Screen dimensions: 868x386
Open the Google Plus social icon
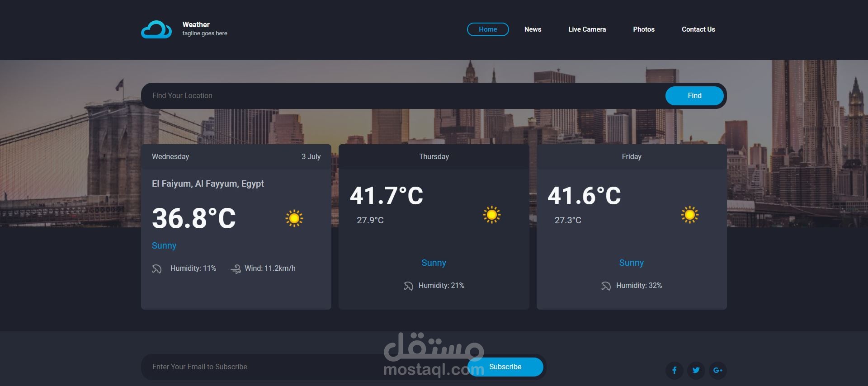[717, 370]
